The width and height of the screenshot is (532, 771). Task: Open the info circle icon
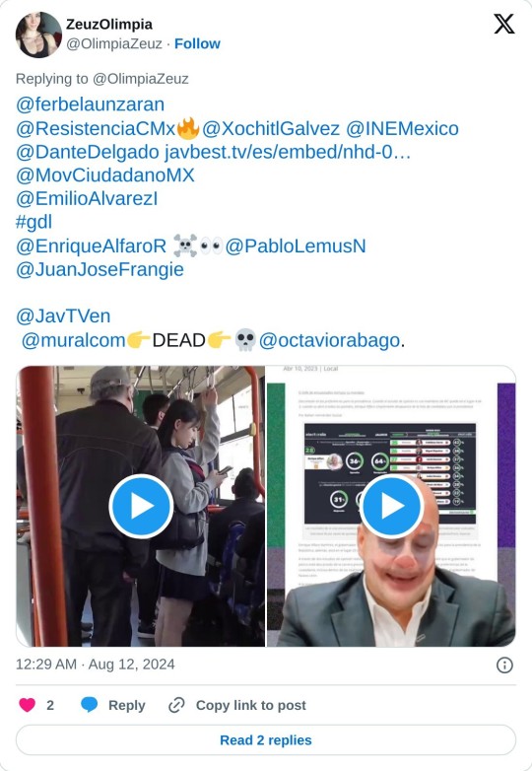tap(504, 665)
